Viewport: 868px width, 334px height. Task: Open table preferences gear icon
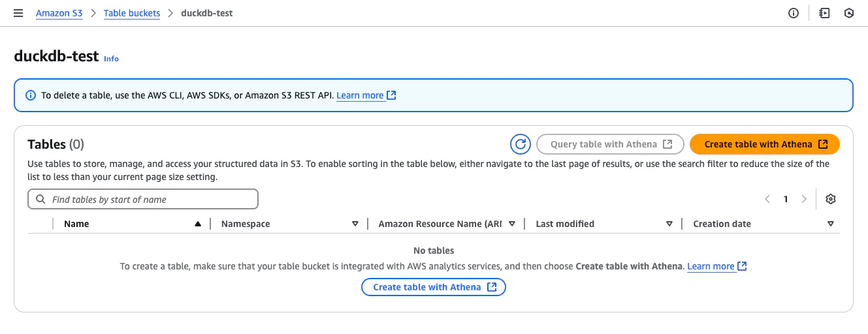tap(831, 199)
